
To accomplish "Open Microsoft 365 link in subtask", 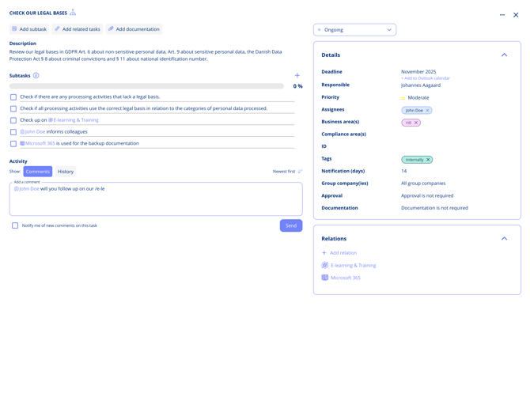I will 37,143.
